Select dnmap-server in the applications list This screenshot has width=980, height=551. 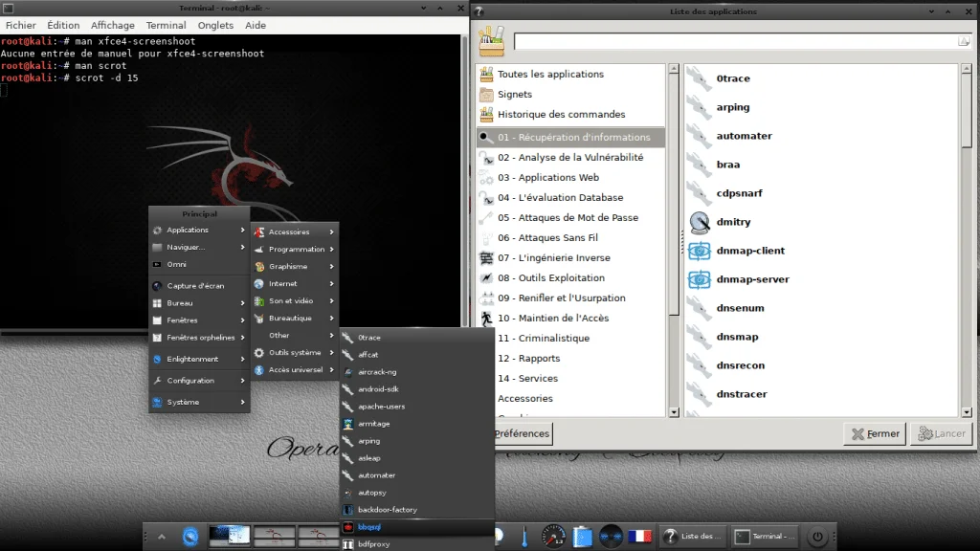click(821, 280)
